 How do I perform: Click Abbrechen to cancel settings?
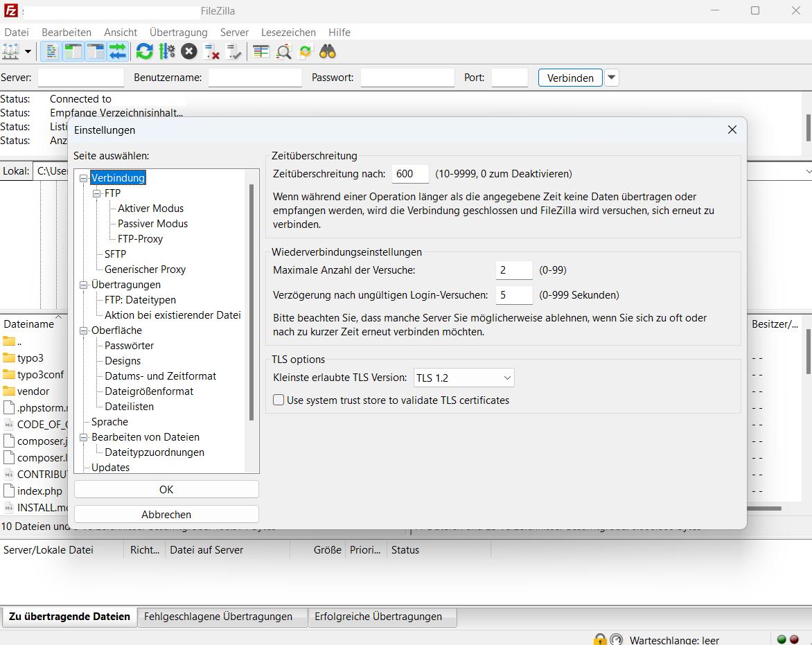(166, 514)
